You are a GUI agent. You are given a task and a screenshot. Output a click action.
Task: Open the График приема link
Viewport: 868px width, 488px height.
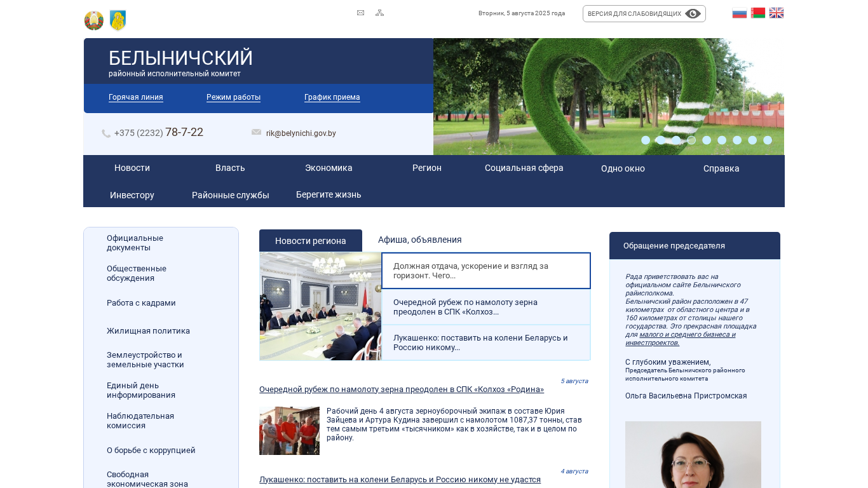[x=332, y=97]
